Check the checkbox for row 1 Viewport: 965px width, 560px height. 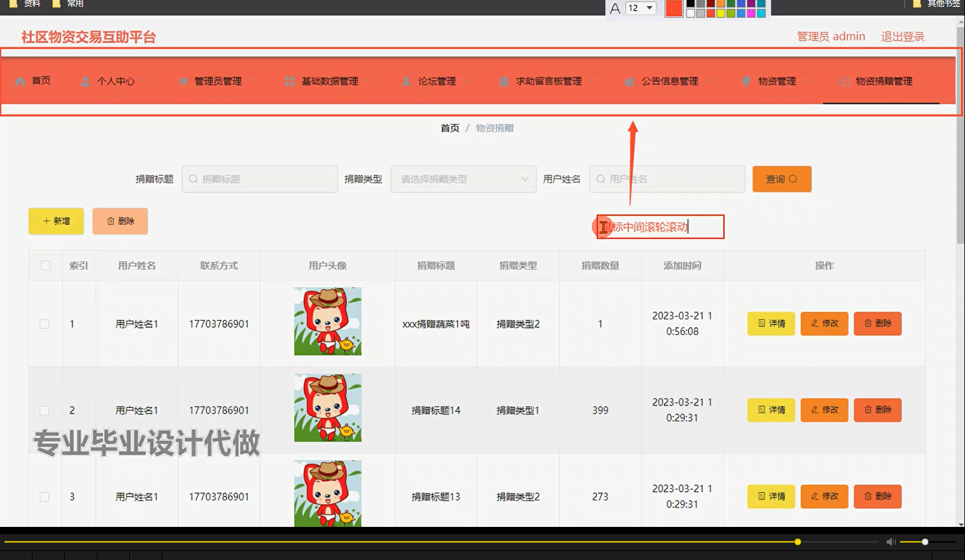[x=45, y=323]
